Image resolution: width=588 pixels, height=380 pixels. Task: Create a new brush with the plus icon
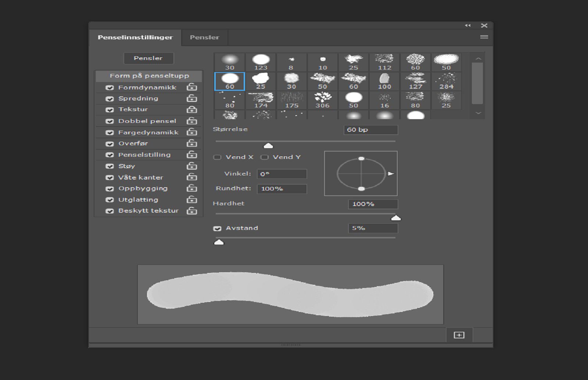tap(459, 335)
